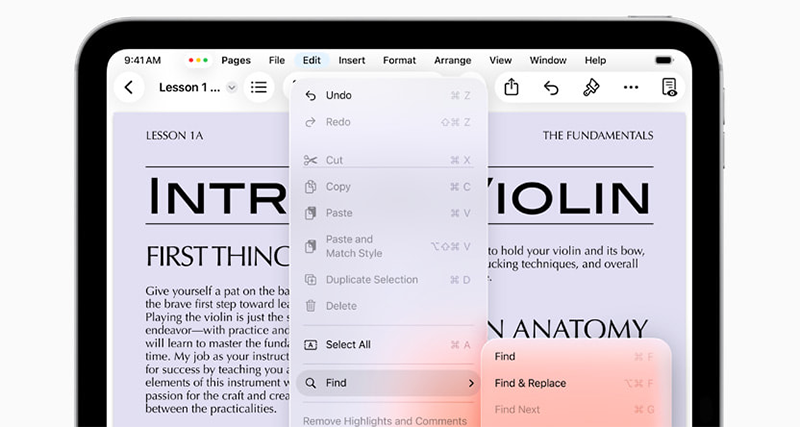Image resolution: width=800 pixels, height=427 pixels.
Task: Click the ANATOMY heading in document
Action: (580, 328)
